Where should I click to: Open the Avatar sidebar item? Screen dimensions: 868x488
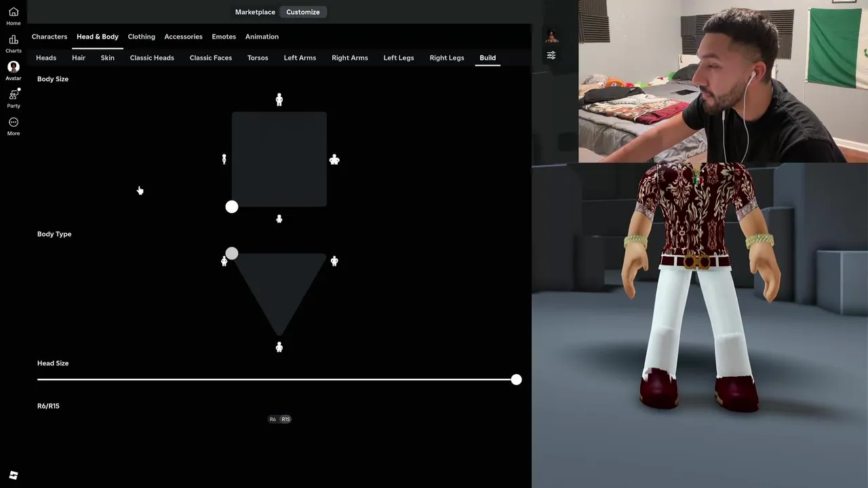(x=14, y=71)
